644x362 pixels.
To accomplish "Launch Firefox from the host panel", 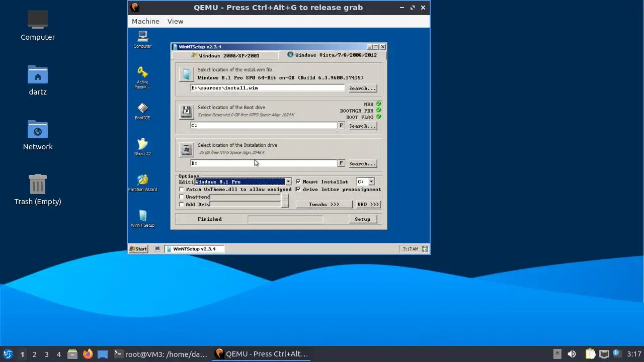I will [x=88, y=354].
